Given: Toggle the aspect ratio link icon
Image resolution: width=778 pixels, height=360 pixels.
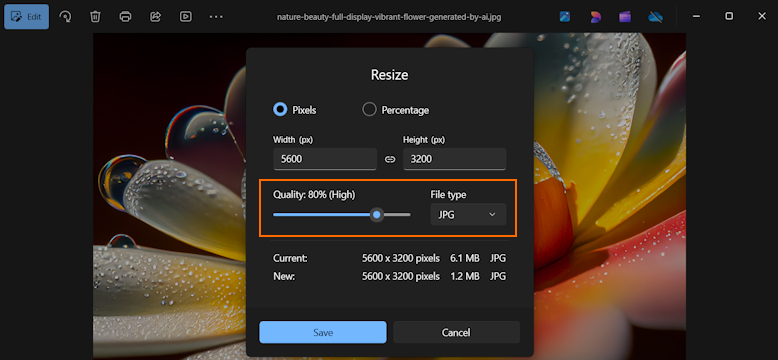Looking at the screenshot, I should coord(390,159).
